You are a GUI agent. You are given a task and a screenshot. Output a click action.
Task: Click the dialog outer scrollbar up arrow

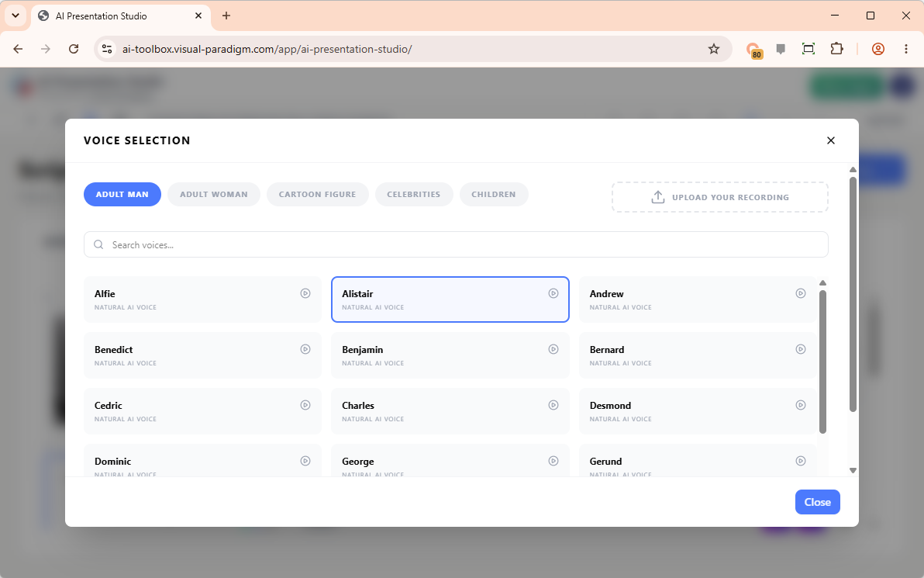853,170
